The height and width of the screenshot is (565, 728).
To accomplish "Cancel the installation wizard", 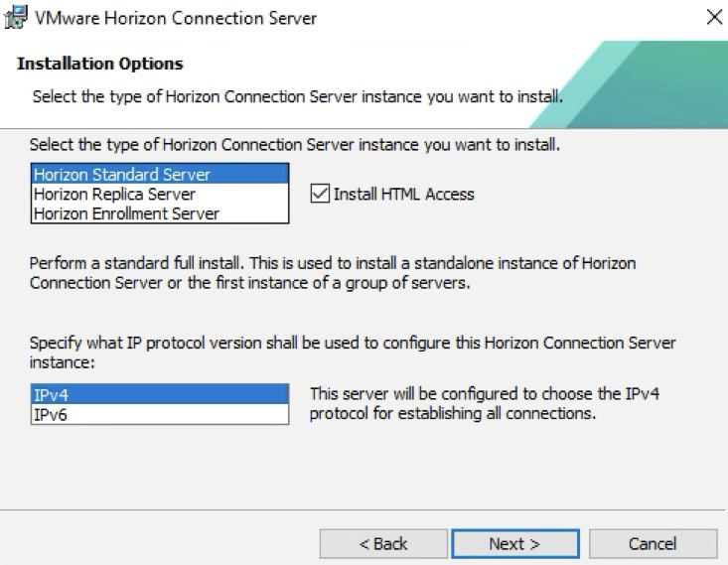I will [x=653, y=543].
